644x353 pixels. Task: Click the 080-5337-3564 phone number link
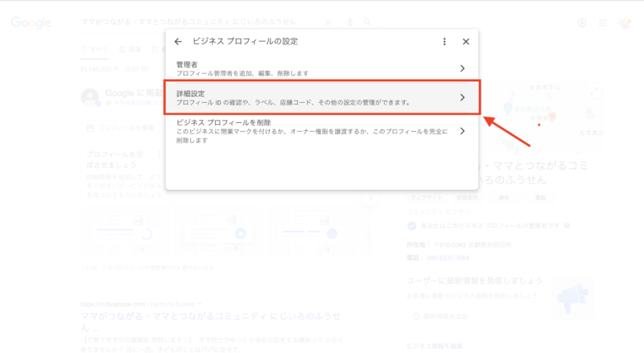[x=448, y=258]
